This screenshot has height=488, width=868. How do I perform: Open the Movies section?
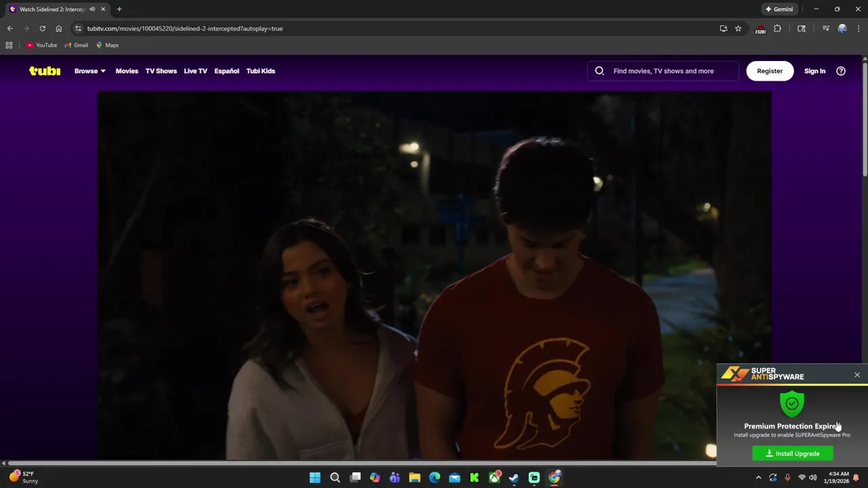click(127, 70)
